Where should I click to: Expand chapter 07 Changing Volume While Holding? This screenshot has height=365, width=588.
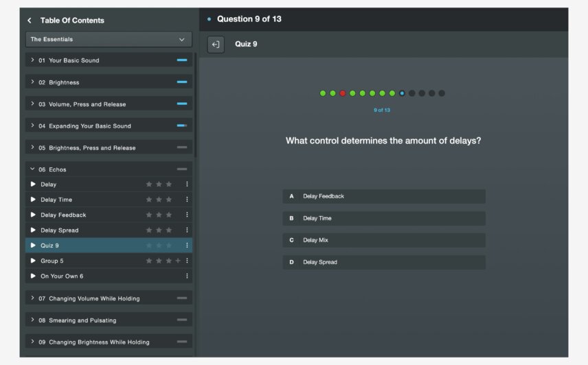(x=32, y=298)
